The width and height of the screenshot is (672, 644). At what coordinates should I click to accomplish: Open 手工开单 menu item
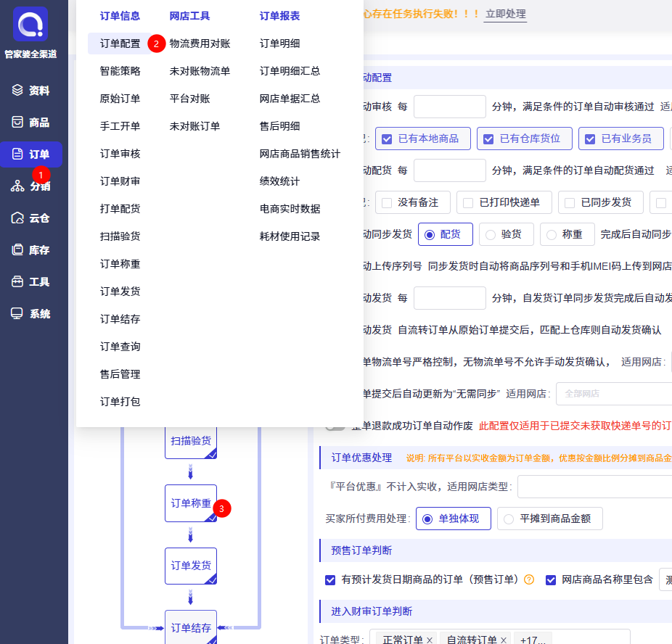[120, 126]
